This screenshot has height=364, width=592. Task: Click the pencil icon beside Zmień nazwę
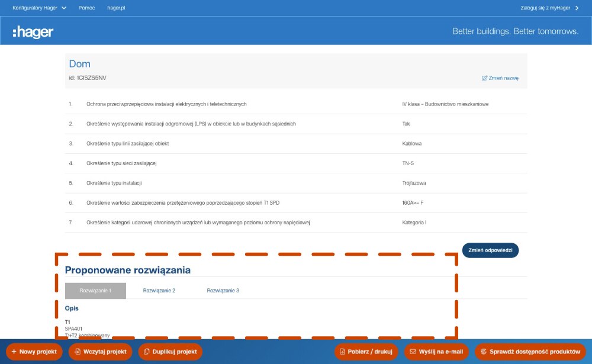[484, 78]
